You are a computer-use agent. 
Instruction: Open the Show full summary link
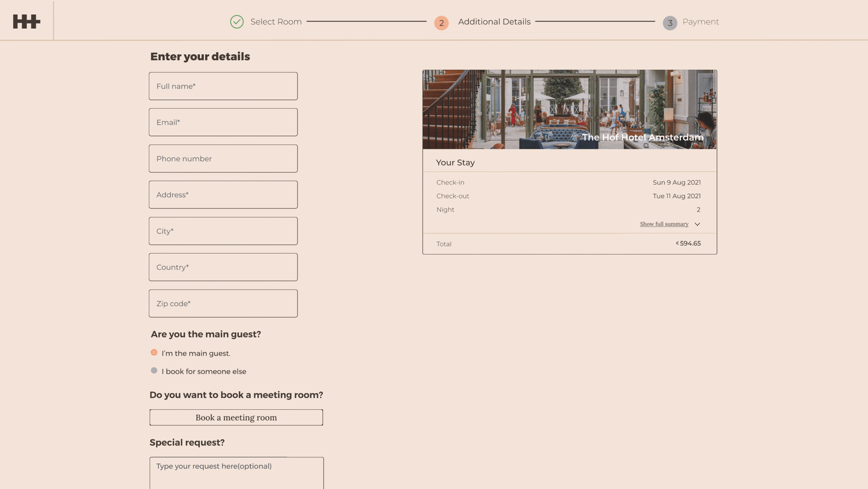point(663,224)
